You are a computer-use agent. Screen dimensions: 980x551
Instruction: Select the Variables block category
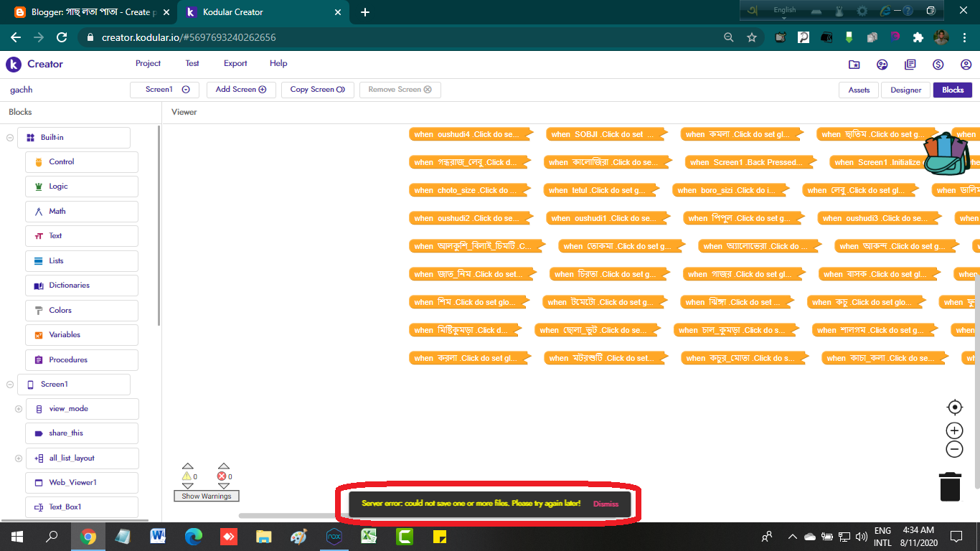tap(82, 335)
